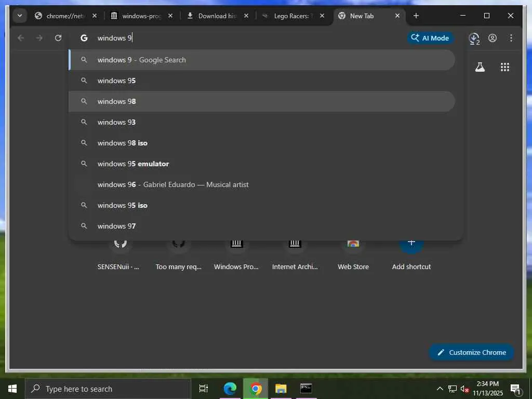Open the tab search dropdown arrow

tap(20, 16)
